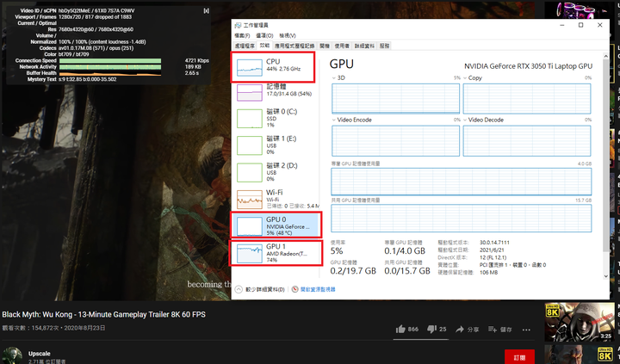This screenshot has height=364, width=620.
Task: Open the 詳細資料 details tab
Action: (364, 46)
